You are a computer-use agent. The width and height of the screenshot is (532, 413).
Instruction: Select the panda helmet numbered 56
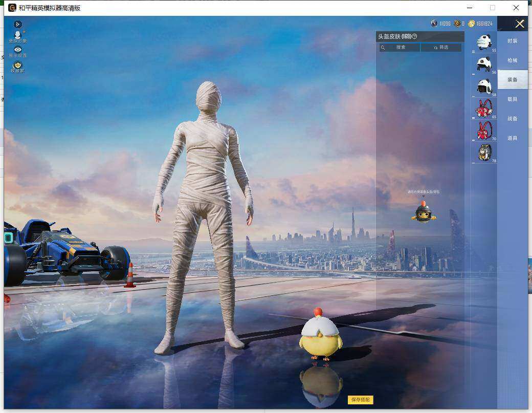(484, 64)
